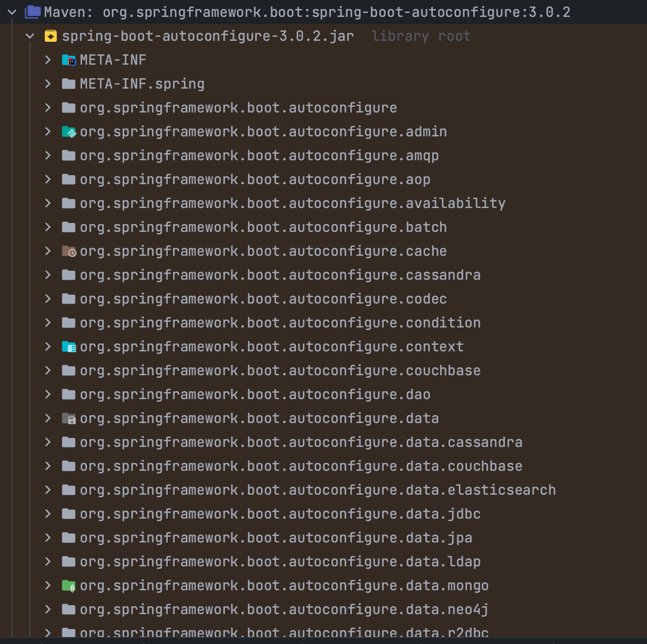This screenshot has width=647, height=644.
Task: Click the data.elasticsearch package folder icon
Action: (x=69, y=490)
